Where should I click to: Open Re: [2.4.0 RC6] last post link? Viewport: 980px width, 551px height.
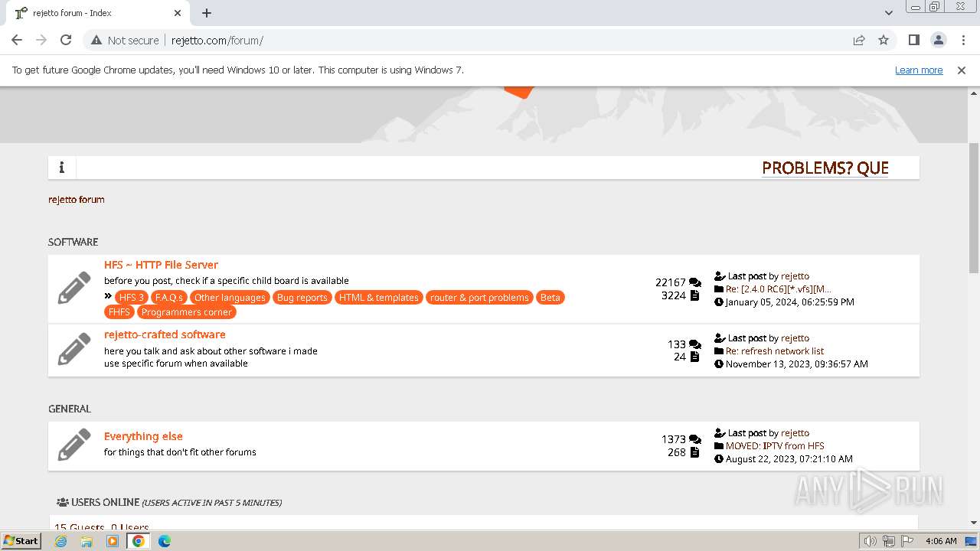(x=779, y=289)
